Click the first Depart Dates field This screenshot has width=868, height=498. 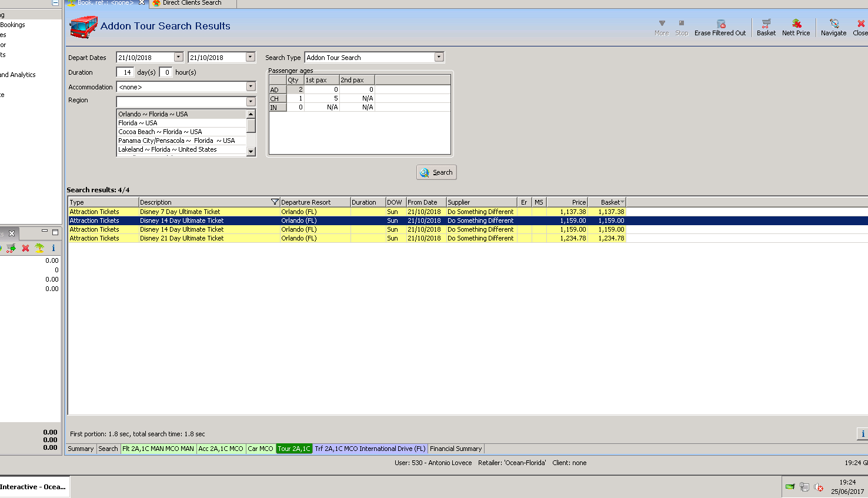pos(145,57)
